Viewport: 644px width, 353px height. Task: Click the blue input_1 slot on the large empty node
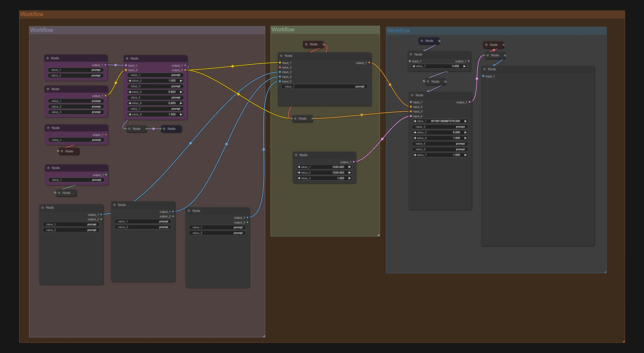483,76
